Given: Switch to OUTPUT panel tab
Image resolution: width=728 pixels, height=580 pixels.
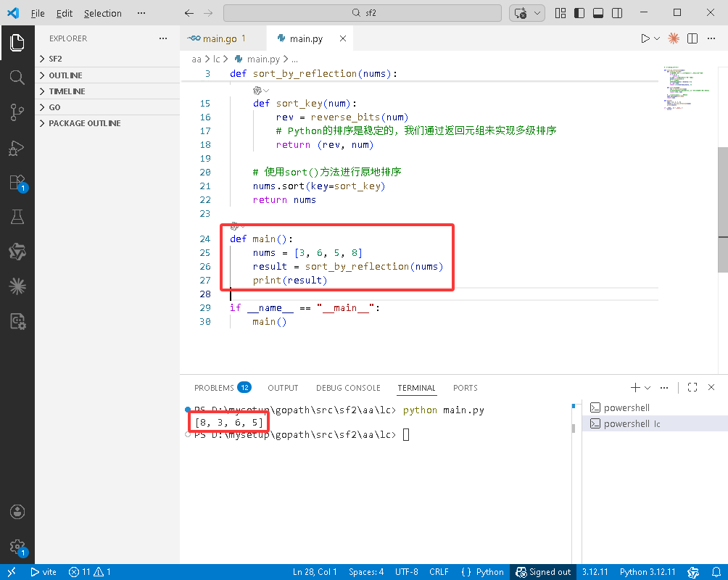Looking at the screenshot, I should (x=283, y=388).
